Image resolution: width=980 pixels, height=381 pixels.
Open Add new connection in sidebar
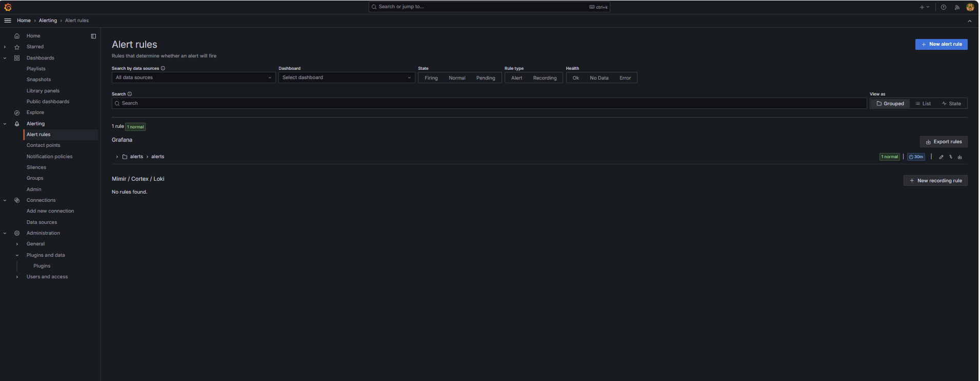pos(50,211)
